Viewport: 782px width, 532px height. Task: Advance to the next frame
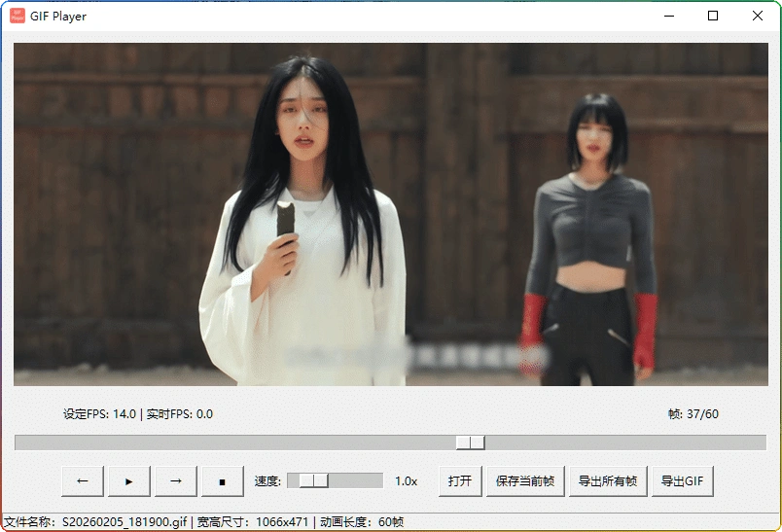point(175,481)
